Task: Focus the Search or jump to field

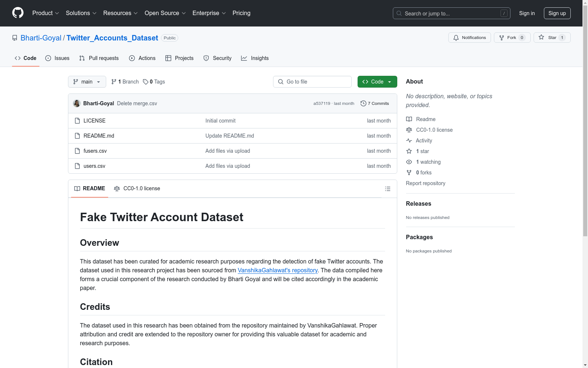Action: click(452, 13)
